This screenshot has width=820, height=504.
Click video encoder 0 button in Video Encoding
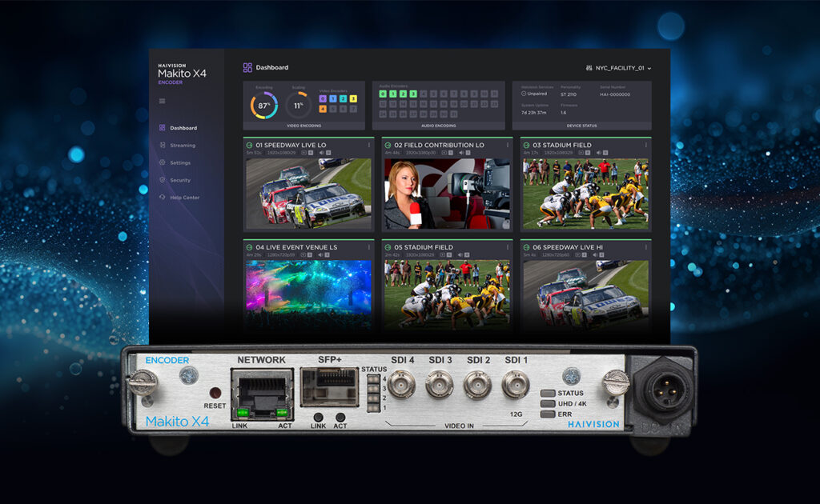point(323,98)
